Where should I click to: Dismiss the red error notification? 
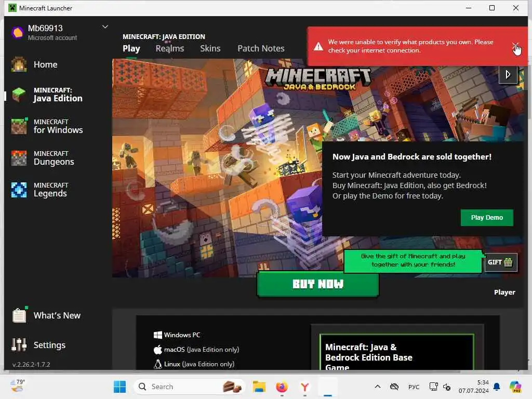pos(515,45)
